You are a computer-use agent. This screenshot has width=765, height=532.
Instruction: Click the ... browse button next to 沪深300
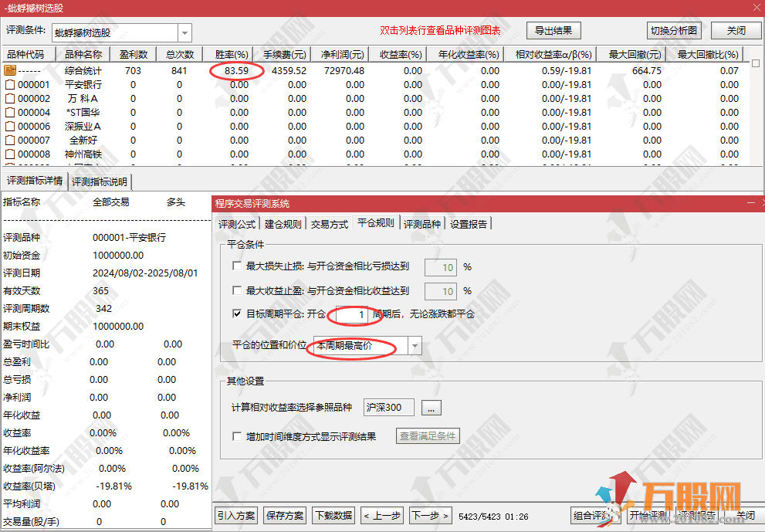pyautogui.click(x=431, y=408)
